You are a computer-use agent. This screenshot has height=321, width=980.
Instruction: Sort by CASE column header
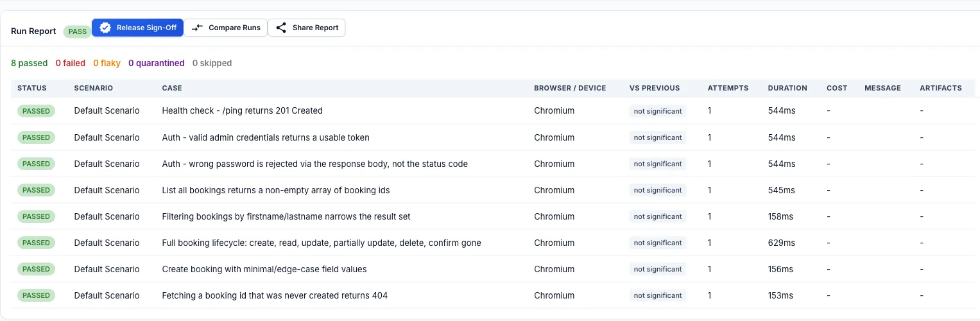coord(172,88)
